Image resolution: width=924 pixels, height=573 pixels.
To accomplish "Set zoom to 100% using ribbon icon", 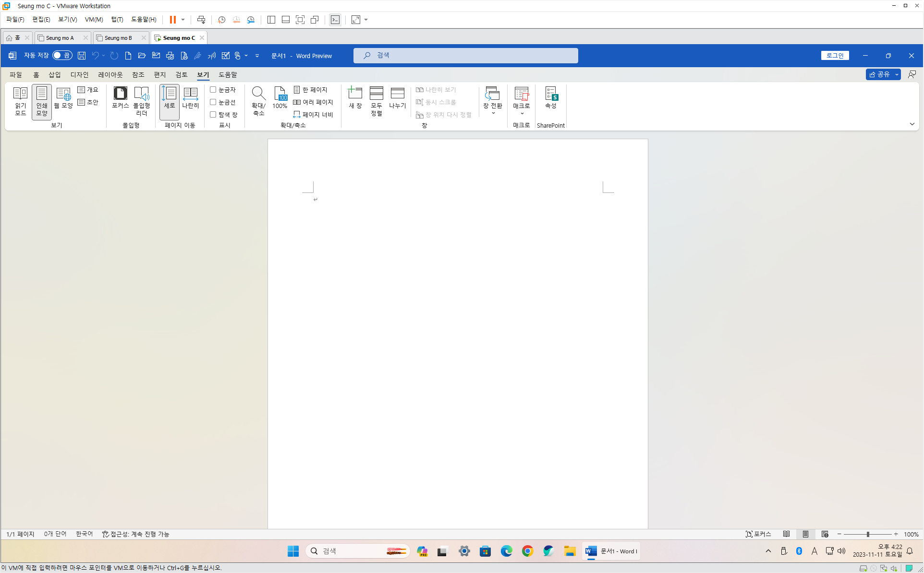I will tap(280, 97).
